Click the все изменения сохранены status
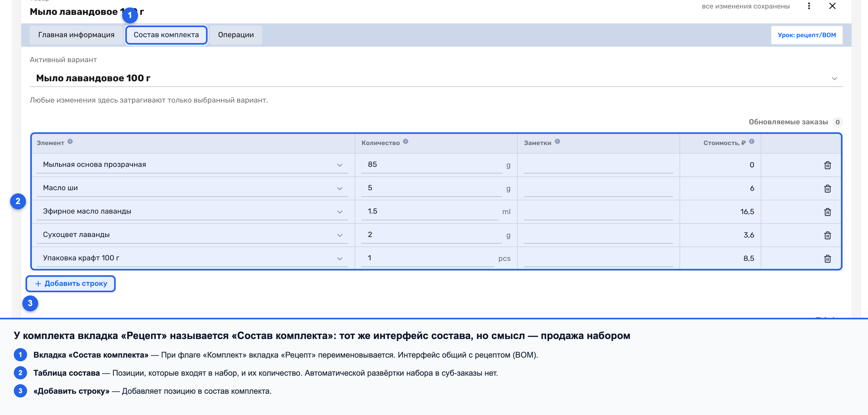 click(x=746, y=6)
